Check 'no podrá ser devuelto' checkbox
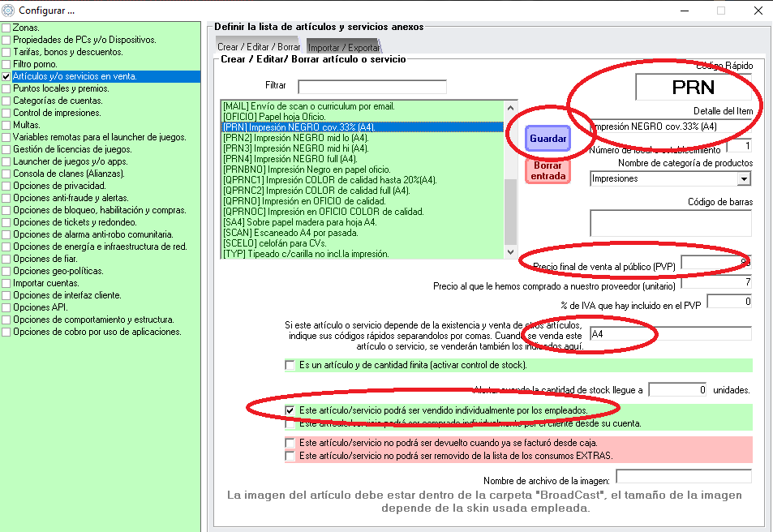Image resolution: width=773 pixels, height=532 pixels. click(x=290, y=443)
